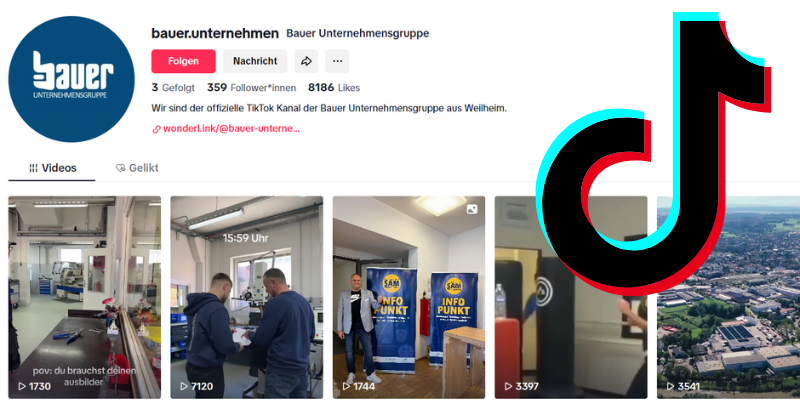Viewport: 800px width, 400px height.
Task: View the 359 Follower*innen list
Action: coord(252,88)
